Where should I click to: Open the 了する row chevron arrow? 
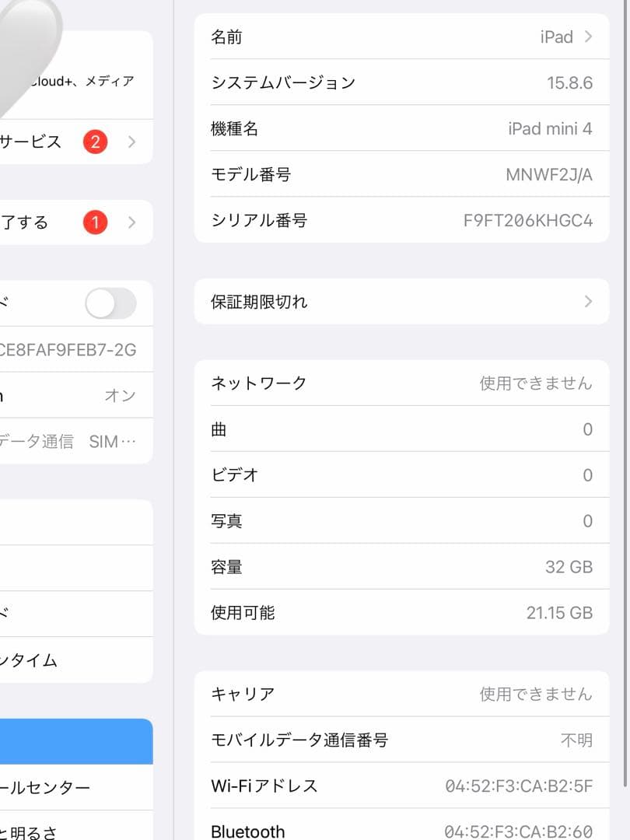(131, 222)
